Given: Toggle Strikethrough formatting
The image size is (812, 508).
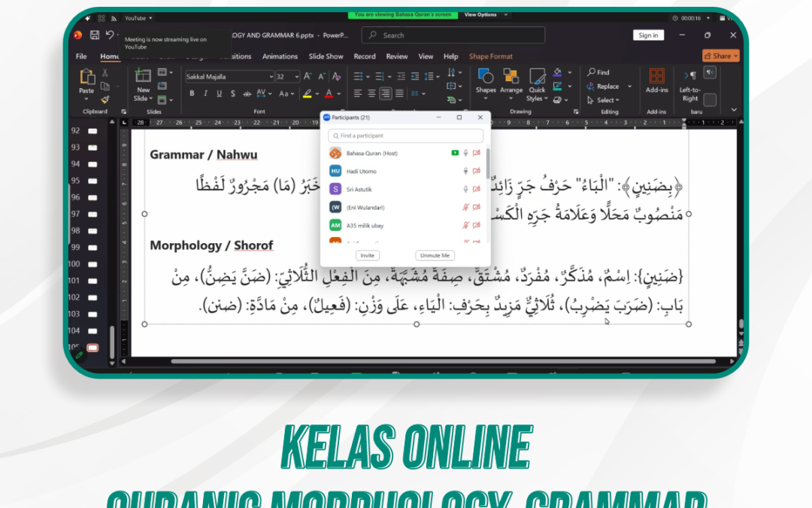Looking at the screenshot, I should [x=247, y=93].
